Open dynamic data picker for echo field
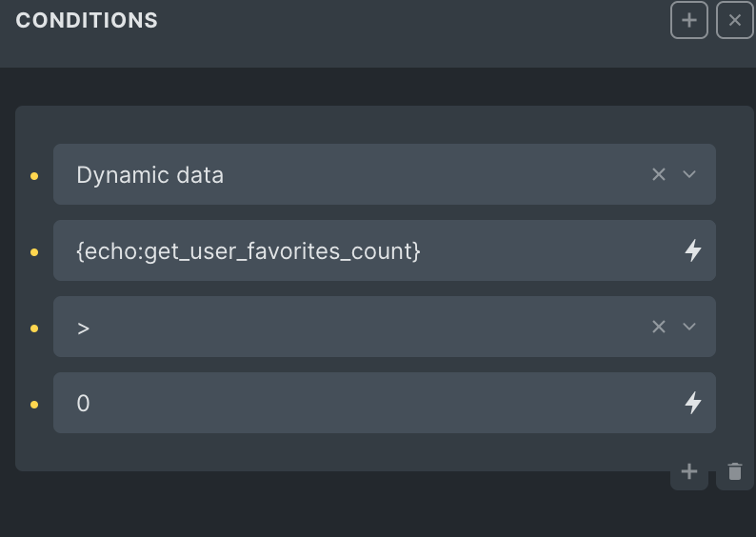 (693, 250)
